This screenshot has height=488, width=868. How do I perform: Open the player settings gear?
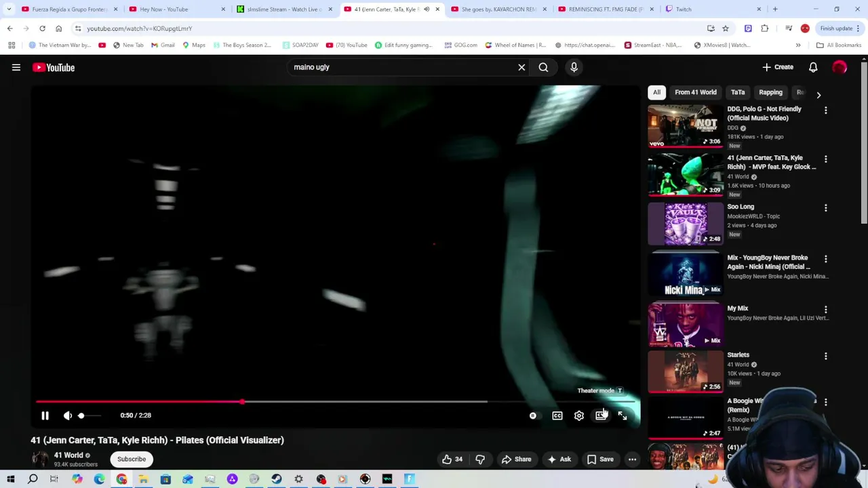pos(579,415)
